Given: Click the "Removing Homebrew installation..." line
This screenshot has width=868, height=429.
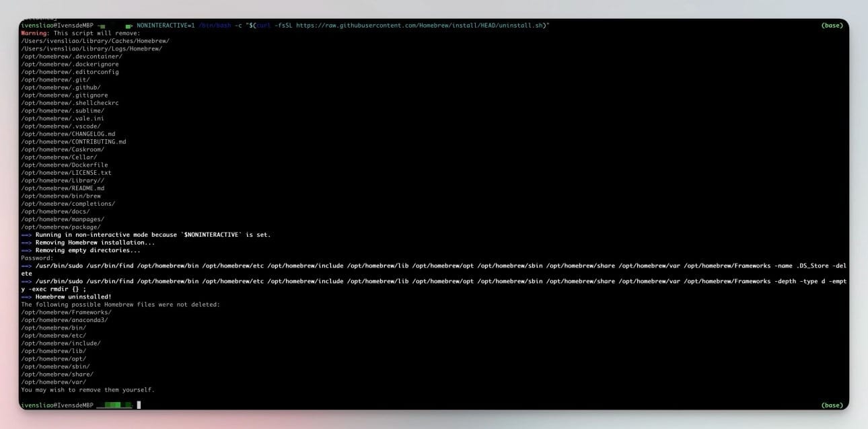Looking at the screenshot, I should coord(95,242).
